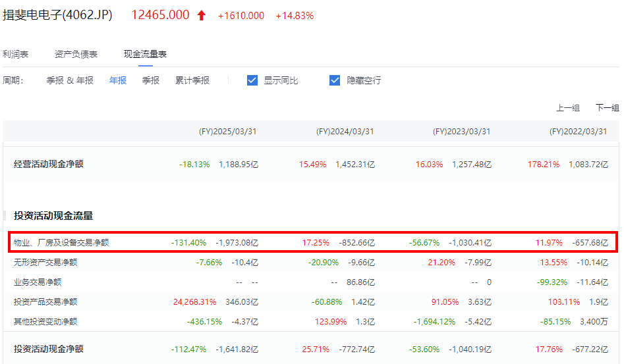This screenshot has width=624, height=364.
Task: Open the 利润表 tab
Action: [16, 54]
